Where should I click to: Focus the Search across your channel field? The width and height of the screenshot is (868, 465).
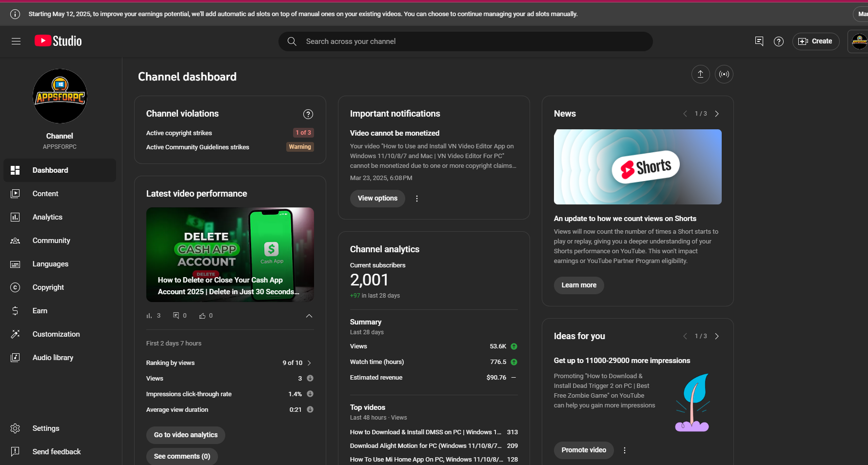[x=465, y=41]
